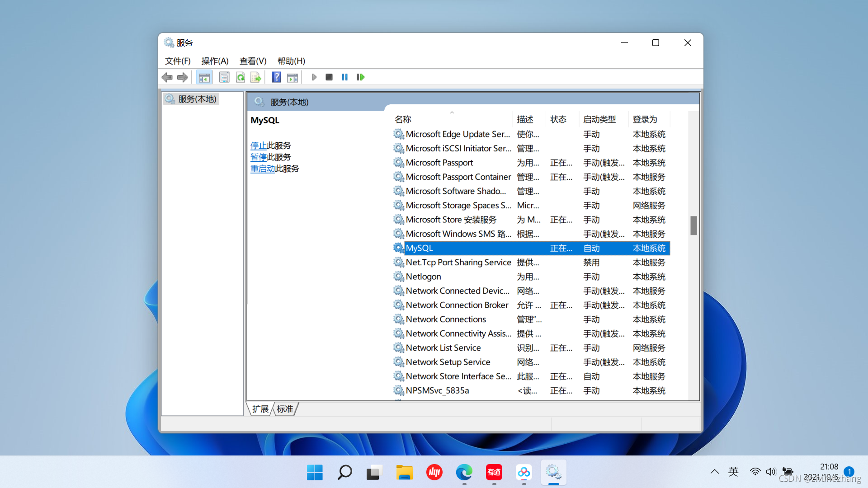Select Microsoft Store 安装服务 row
Screen dimensions: 868x488
point(531,220)
